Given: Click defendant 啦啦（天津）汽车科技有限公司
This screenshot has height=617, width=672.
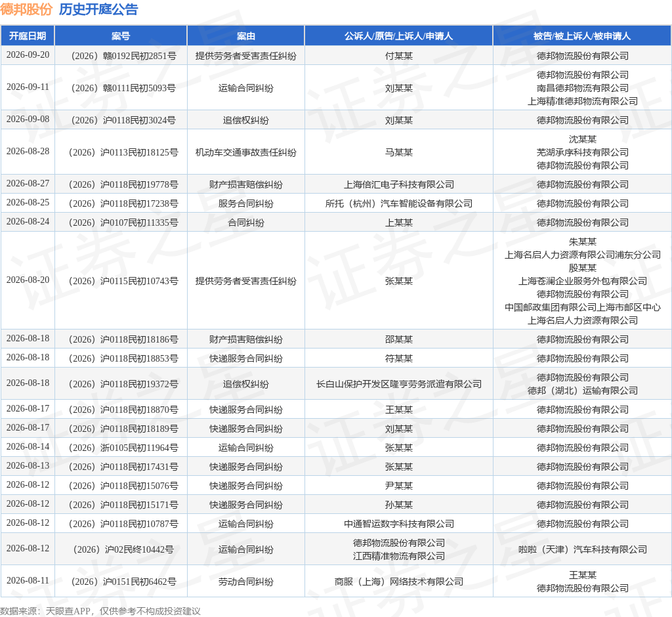Looking at the screenshot, I should pos(583,549).
